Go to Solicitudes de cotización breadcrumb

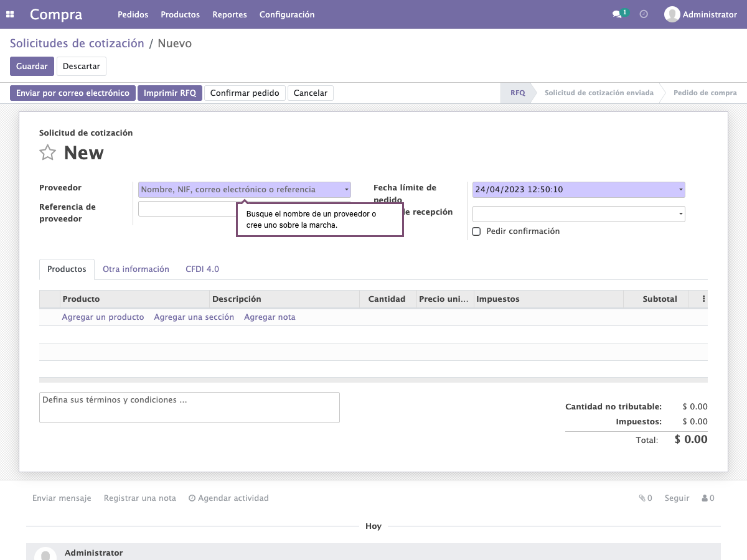[77, 44]
